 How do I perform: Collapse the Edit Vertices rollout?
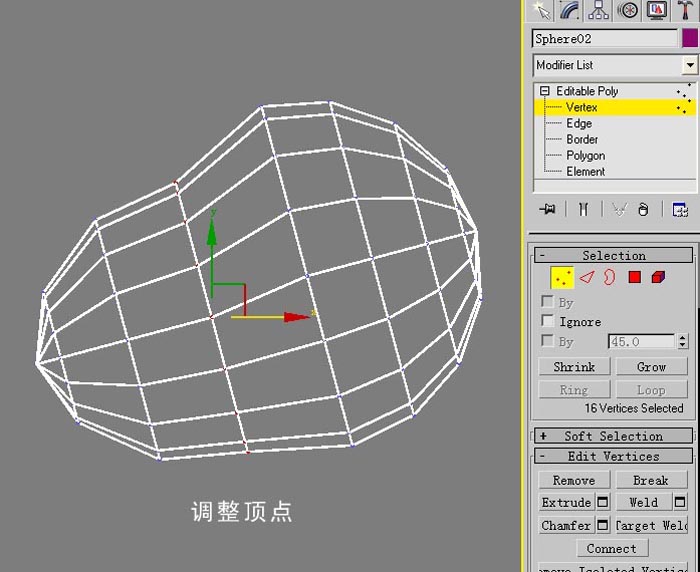pos(613,456)
